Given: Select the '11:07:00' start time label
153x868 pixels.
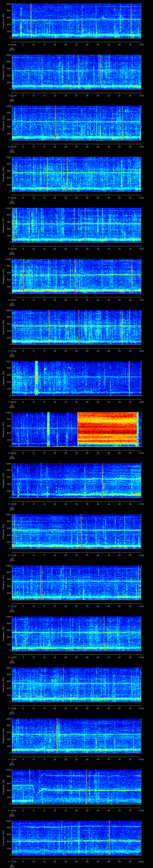Looking at the screenshot, I should pos(12,351).
